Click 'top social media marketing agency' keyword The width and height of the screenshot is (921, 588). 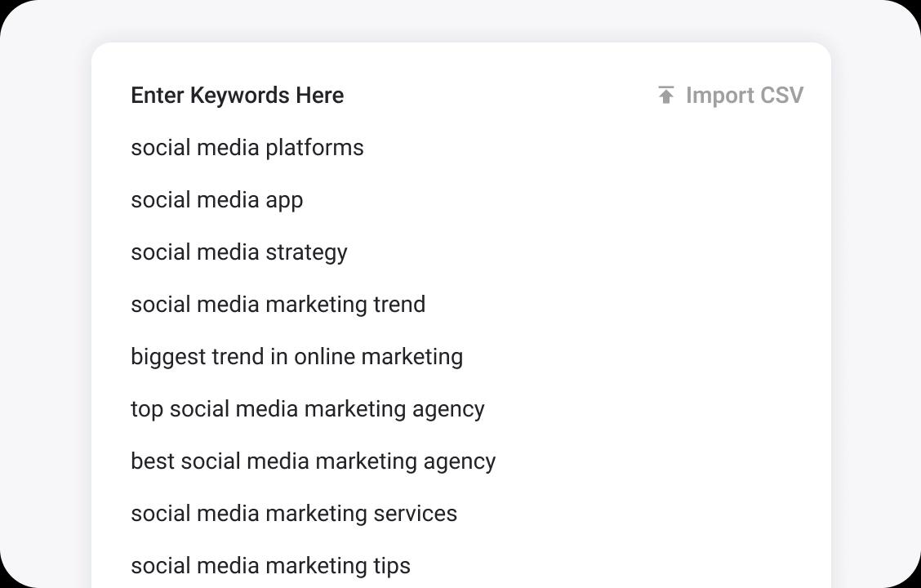(x=307, y=409)
